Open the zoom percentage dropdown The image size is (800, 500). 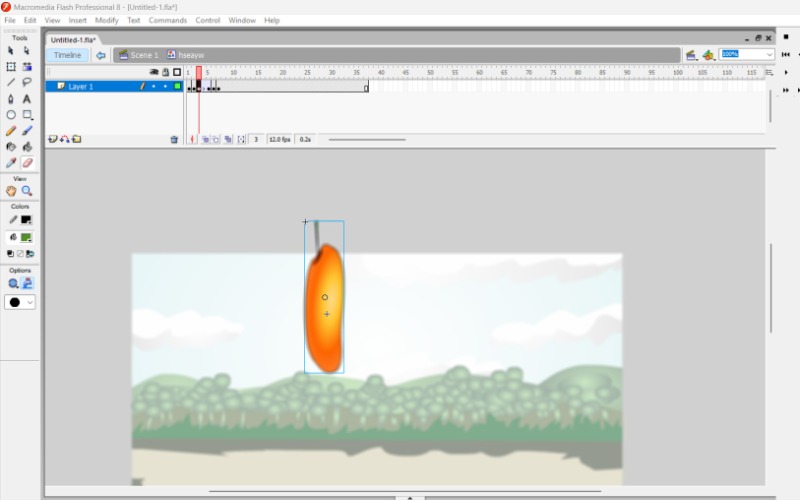click(769, 54)
